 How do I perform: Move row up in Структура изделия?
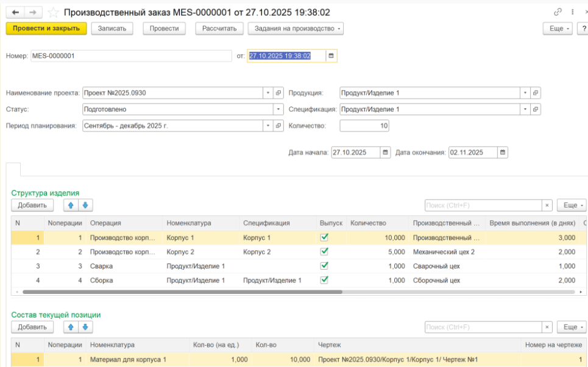click(71, 205)
